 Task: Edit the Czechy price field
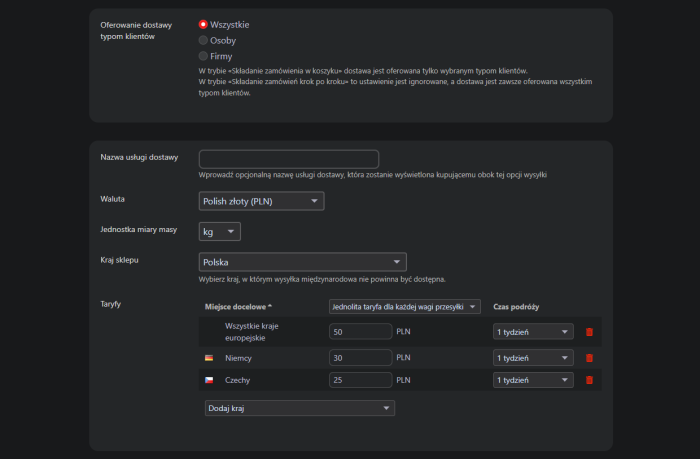tap(359, 380)
